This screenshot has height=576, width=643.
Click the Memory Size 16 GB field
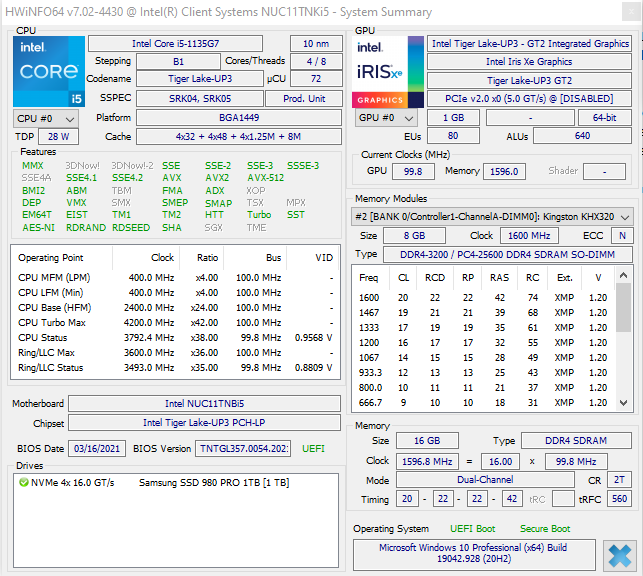click(x=427, y=441)
